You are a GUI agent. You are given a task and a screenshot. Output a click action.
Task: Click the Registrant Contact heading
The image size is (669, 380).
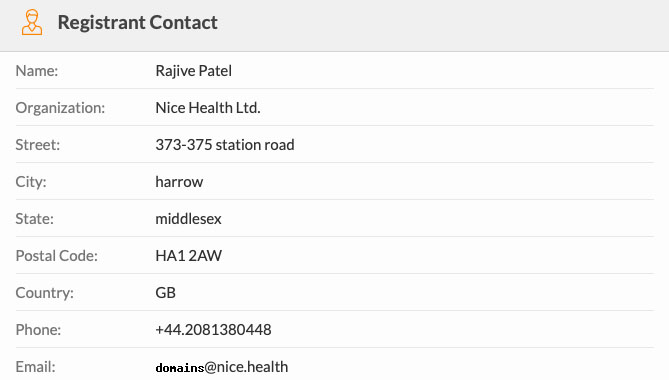tap(137, 23)
